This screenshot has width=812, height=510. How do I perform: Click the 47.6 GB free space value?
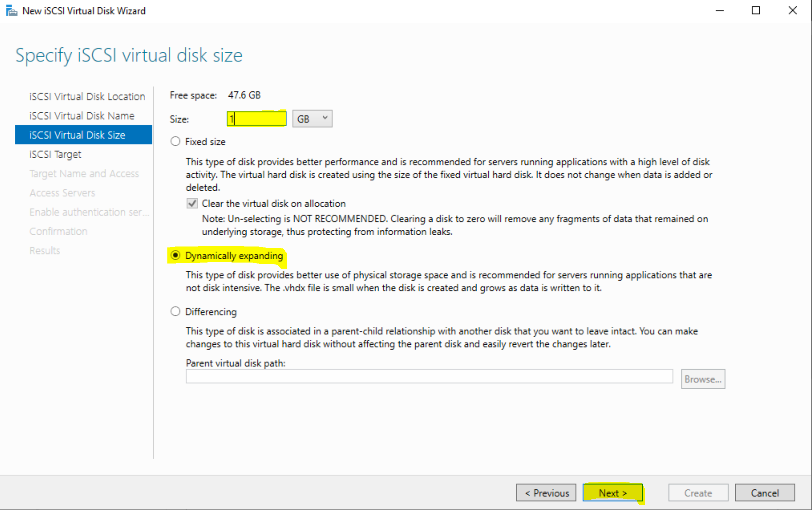click(x=244, y=95)
